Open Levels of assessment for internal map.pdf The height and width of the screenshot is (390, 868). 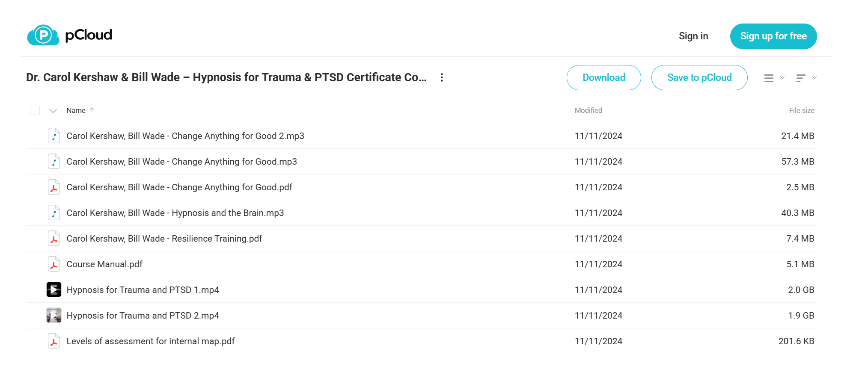pos(151,341)
